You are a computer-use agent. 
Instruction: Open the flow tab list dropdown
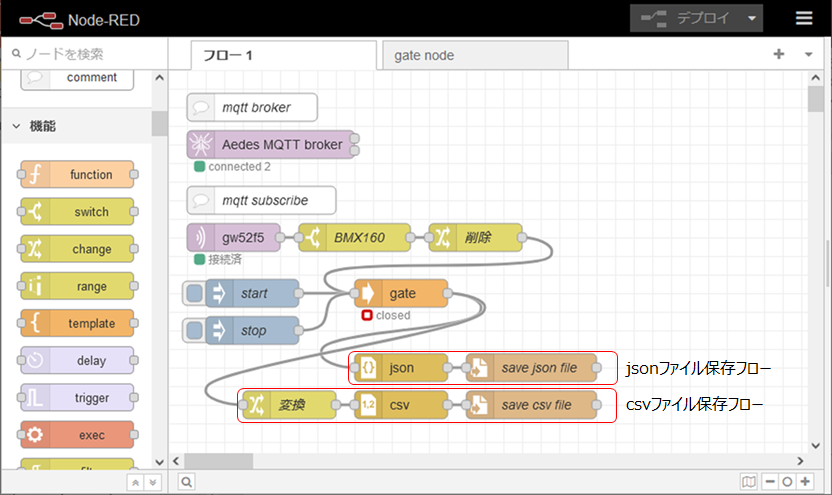(808, 55)
